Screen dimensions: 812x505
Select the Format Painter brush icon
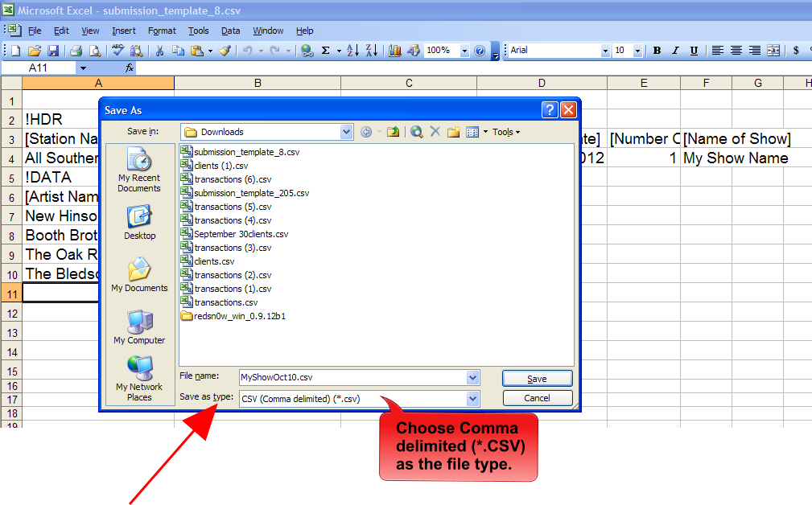pyautogui.click(x=225, y=51)
